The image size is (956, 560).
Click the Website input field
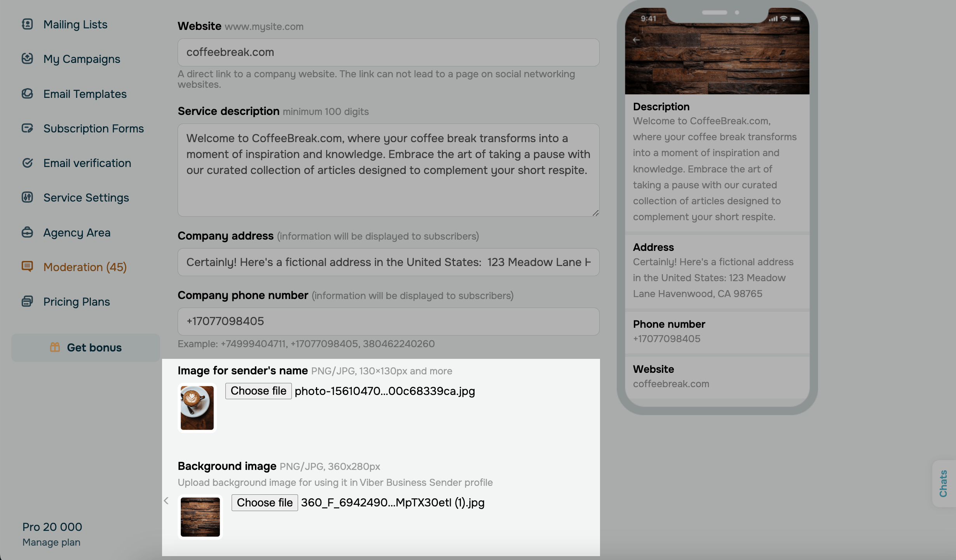[x=388, y=52]
